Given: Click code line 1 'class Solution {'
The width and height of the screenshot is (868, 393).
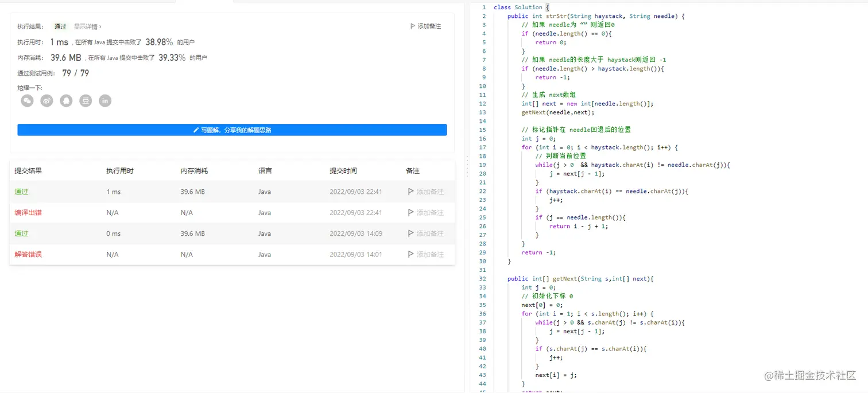Looking at the screenshot, I should tap(521, 7).
